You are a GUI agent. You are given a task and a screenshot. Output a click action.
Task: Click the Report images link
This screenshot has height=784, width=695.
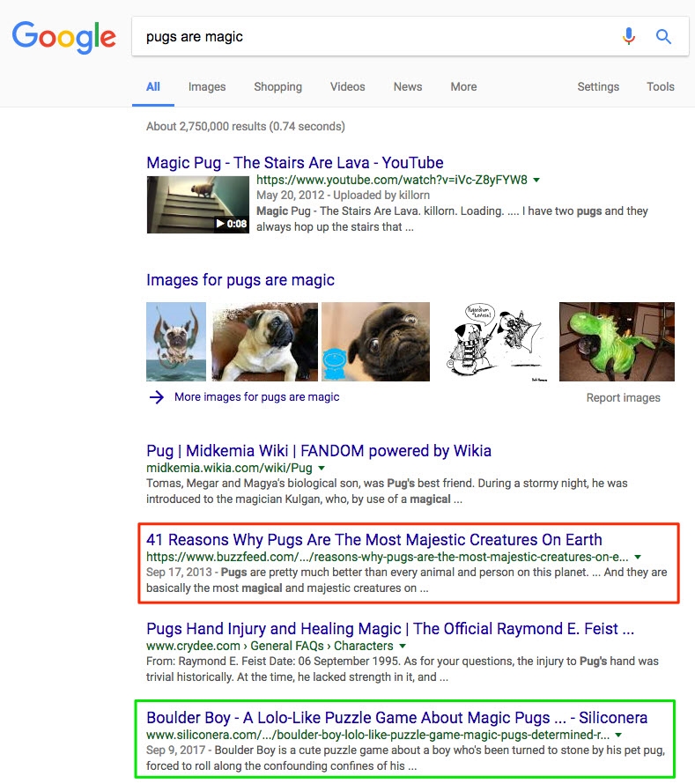pyautogui.click(x=623, y=397)
